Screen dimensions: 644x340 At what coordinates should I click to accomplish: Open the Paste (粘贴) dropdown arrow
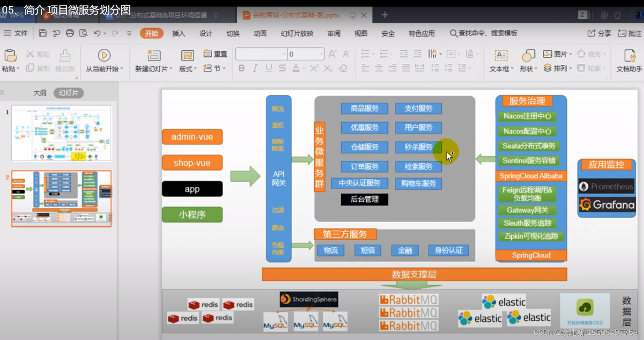point(18,69)
